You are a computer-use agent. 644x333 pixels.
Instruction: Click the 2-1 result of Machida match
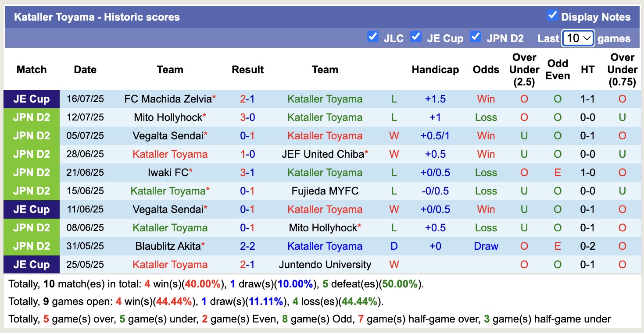pyautogui.click(x=247, y=99)
